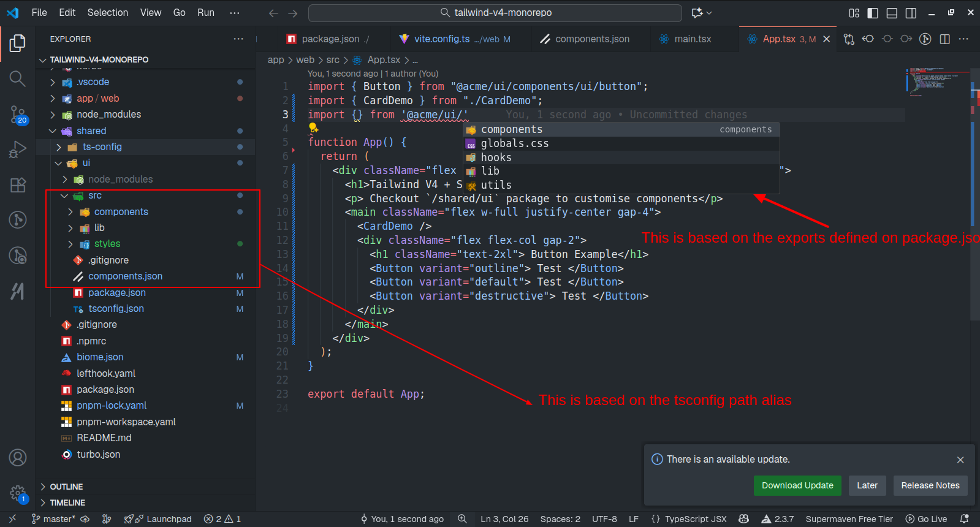Collapse the shared folder in explorer
Image resolution: width=980 pixels, height=527 pixels.
(91, 131)
